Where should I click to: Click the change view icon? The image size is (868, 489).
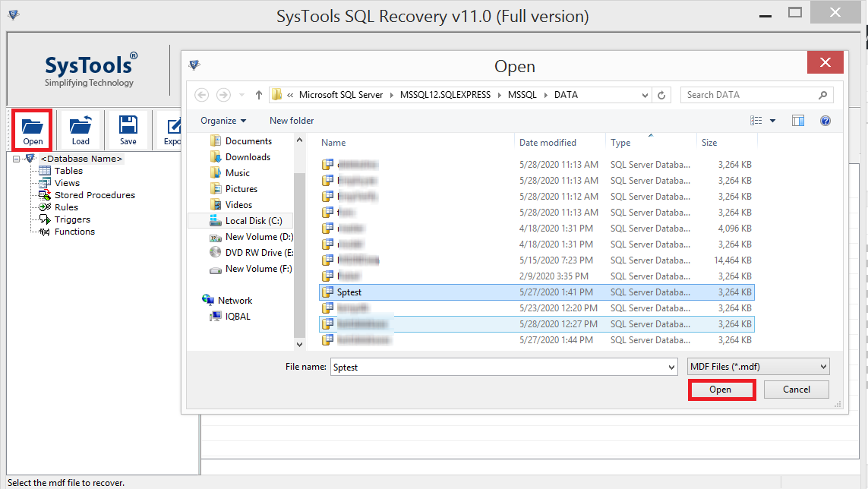756,121
